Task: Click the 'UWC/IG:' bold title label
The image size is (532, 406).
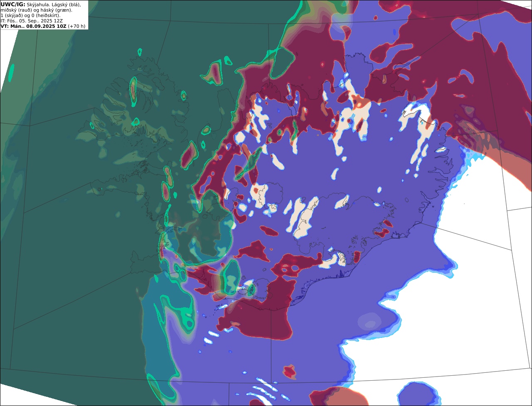Action: 13,4
